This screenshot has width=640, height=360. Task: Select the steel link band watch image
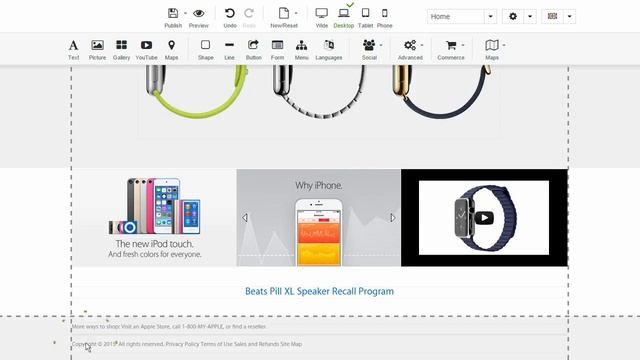coord(318,92)
